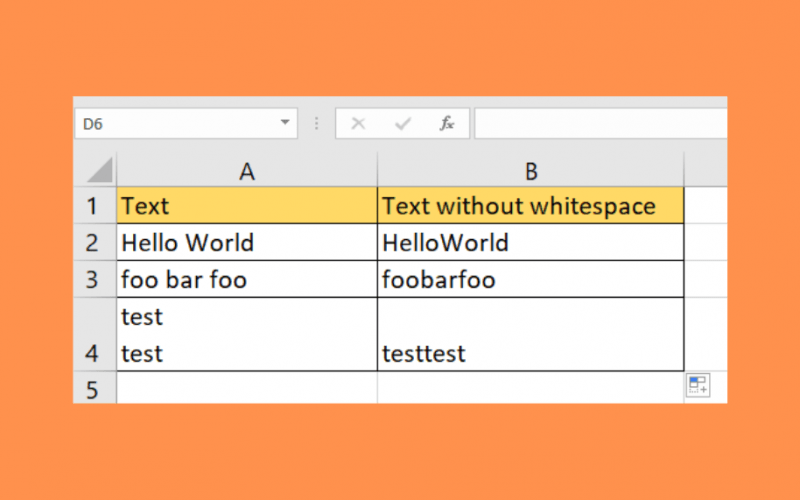Image resolution: width=800 pixels, height=500 pixels.
Task: Click the Name Box showing D6
Action: [186, 123]
